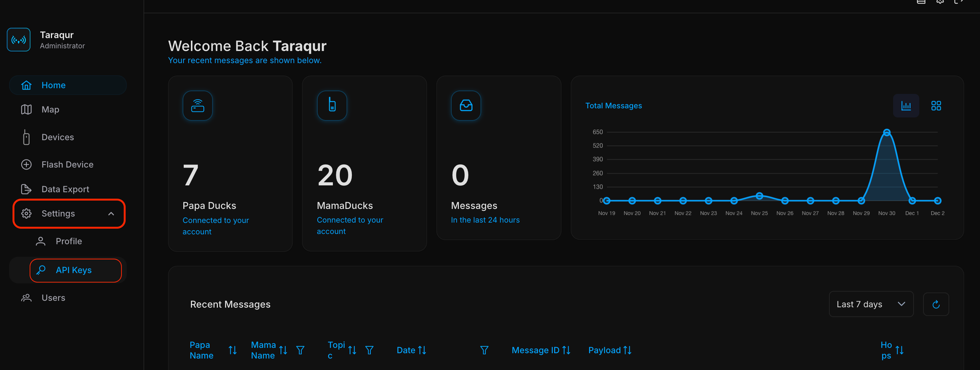
Task: Click the 'In the last 24 hours' text
Action: click(x=485, y=220)
